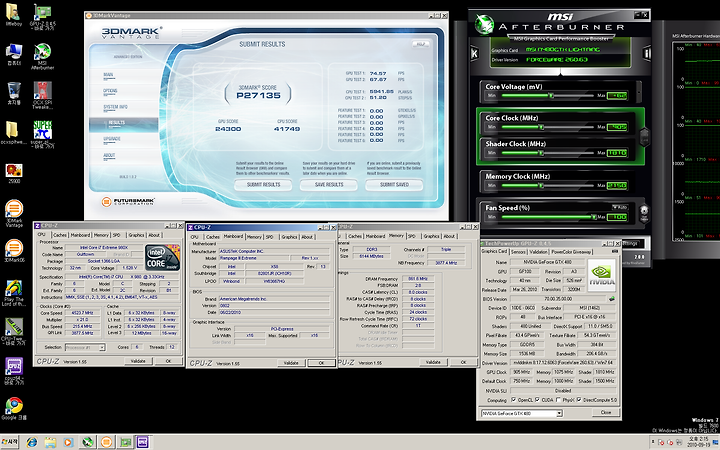Click the user define fan button in Afterburner

click(644, 213)
